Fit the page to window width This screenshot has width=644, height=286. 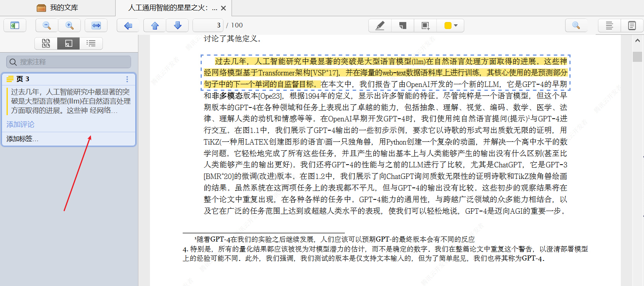click(96, 26)
